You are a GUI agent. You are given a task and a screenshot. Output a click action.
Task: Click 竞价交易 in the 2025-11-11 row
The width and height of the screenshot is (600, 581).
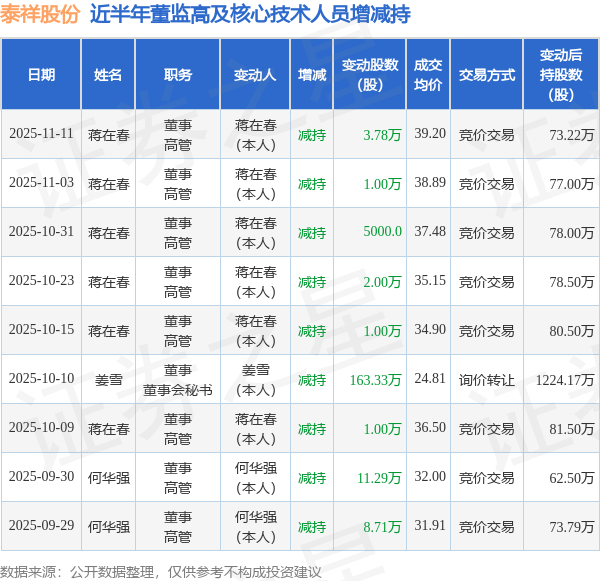tap(487, 135)
